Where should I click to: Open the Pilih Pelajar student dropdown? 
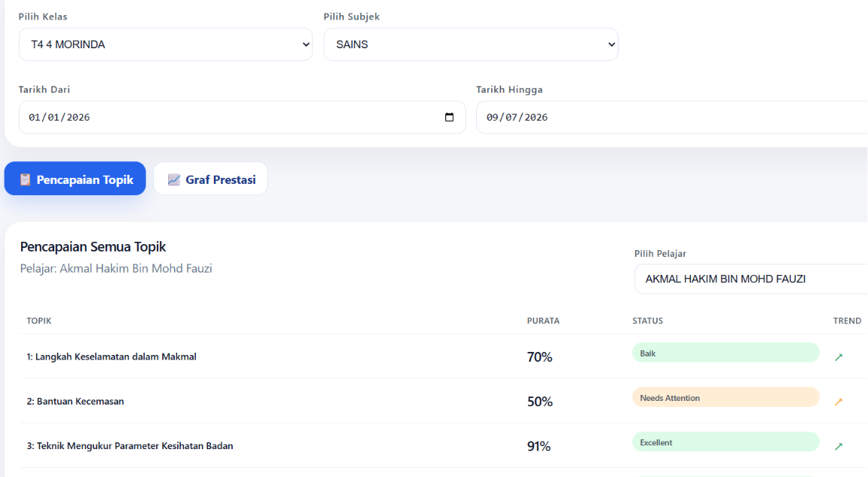(751, 279)
